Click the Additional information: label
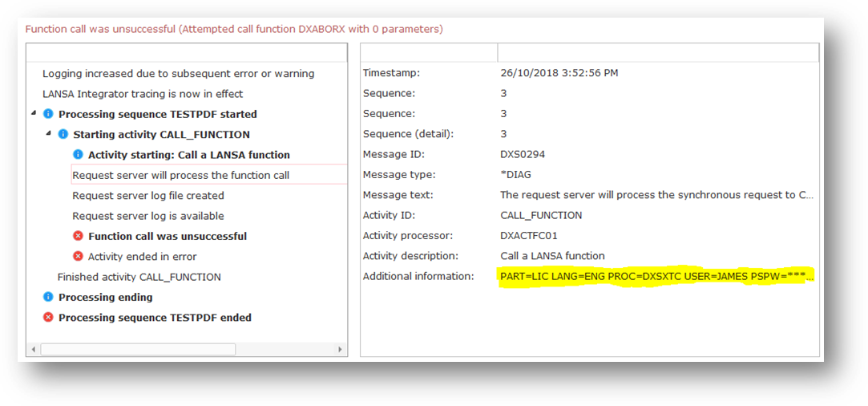This screenshot has width=868, height=406. click(418, 276)
